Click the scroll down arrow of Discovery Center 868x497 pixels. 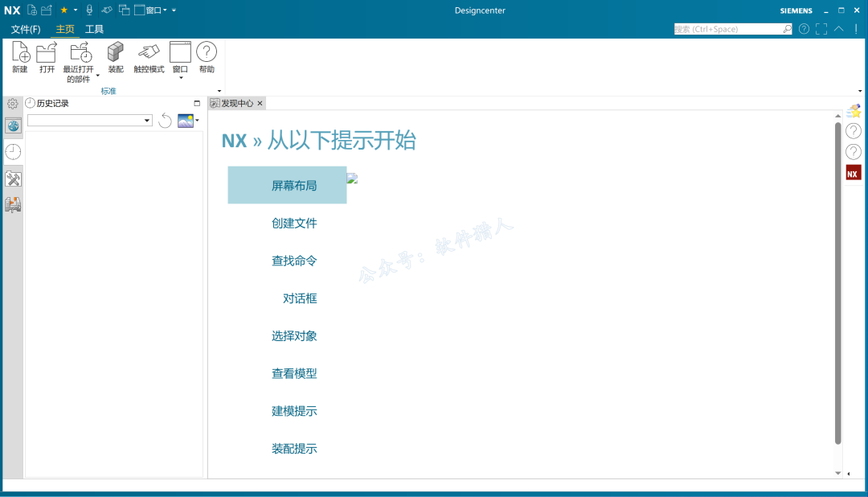(837, 473)
